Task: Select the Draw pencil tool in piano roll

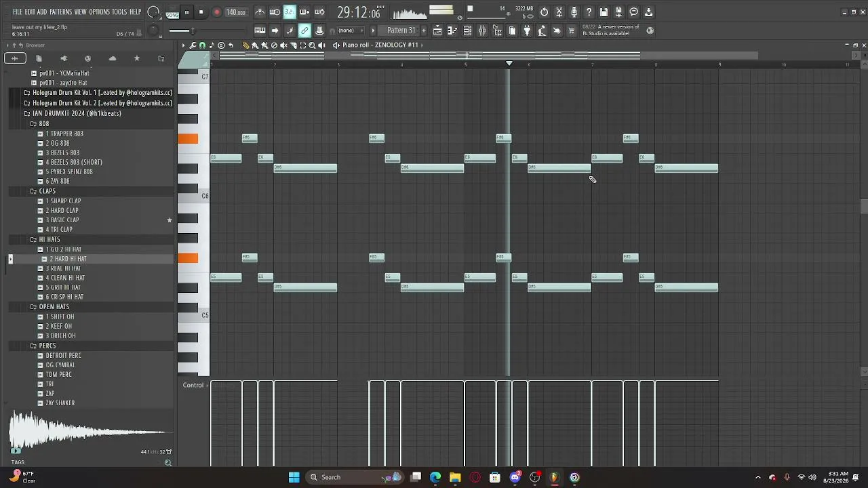Action: click(x=246, y=45)
